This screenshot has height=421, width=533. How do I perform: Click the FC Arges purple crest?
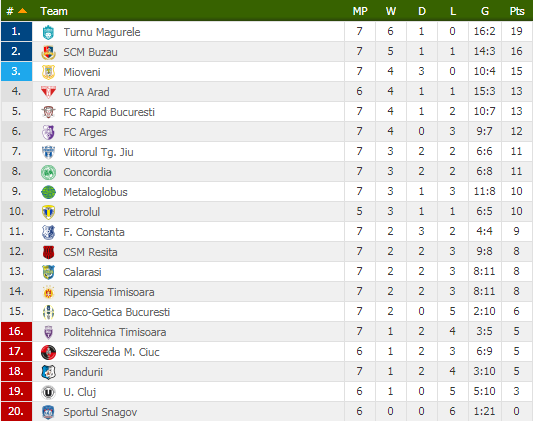(48, 132)
